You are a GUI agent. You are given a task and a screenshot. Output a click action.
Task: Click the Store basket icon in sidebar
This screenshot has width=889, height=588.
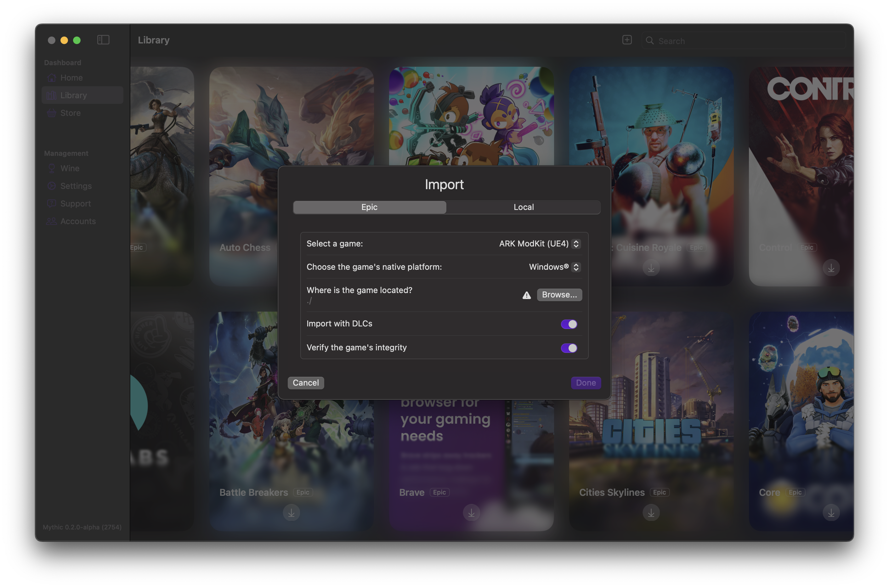[51, 113]
